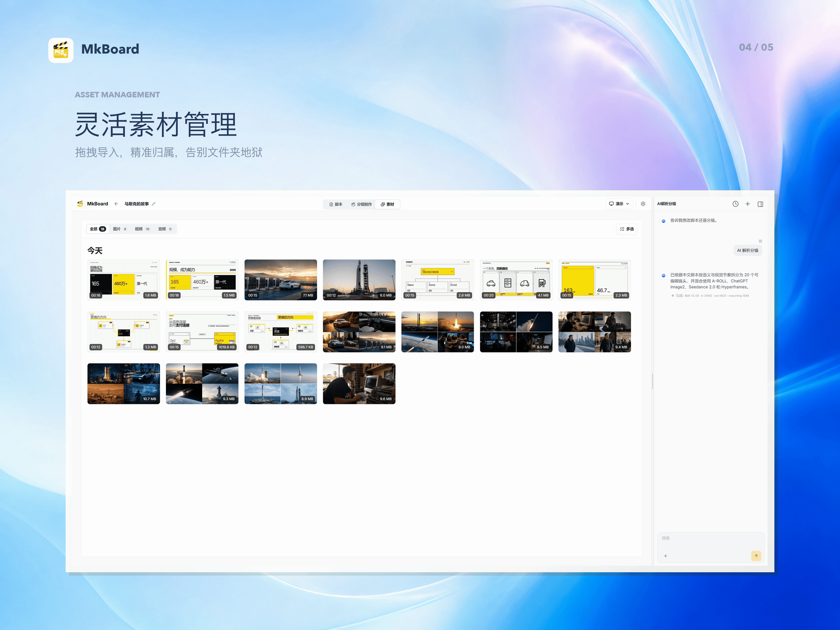
Task: Open the 8.9 MB rocket landing collage image
Action: click(281, 384)
